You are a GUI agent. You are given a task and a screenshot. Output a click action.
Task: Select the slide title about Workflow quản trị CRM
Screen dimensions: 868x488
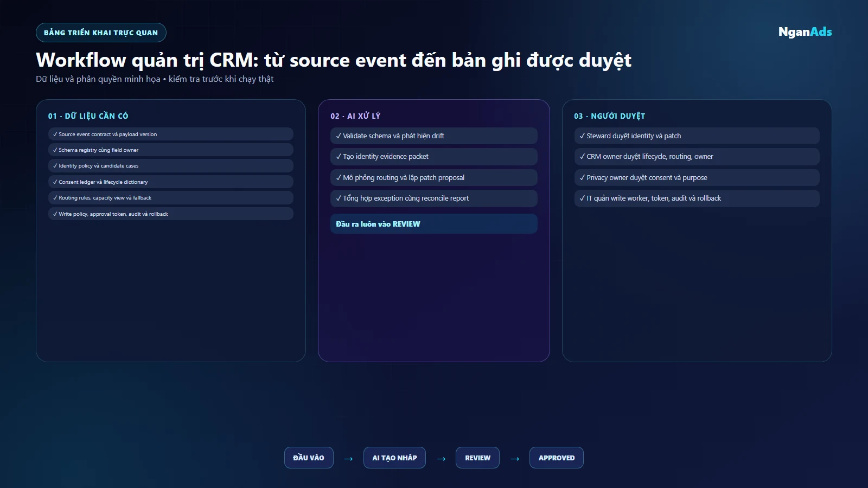(x=334, y=60)
